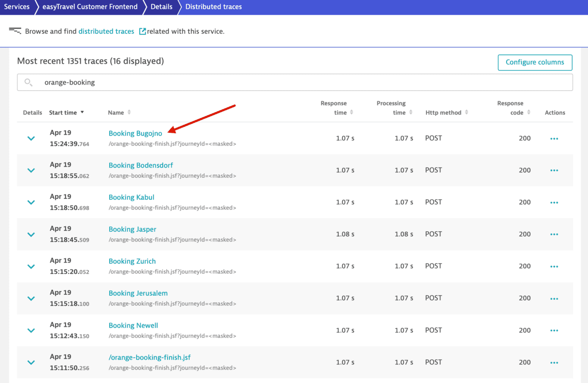The image size is (588, 383).
Task: Select the Details breadcrumb item
Action: coord(162,6)
